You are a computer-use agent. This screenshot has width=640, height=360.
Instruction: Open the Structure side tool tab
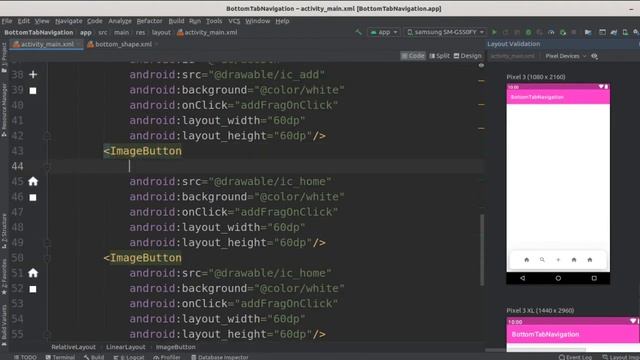[x=4, y=231]
